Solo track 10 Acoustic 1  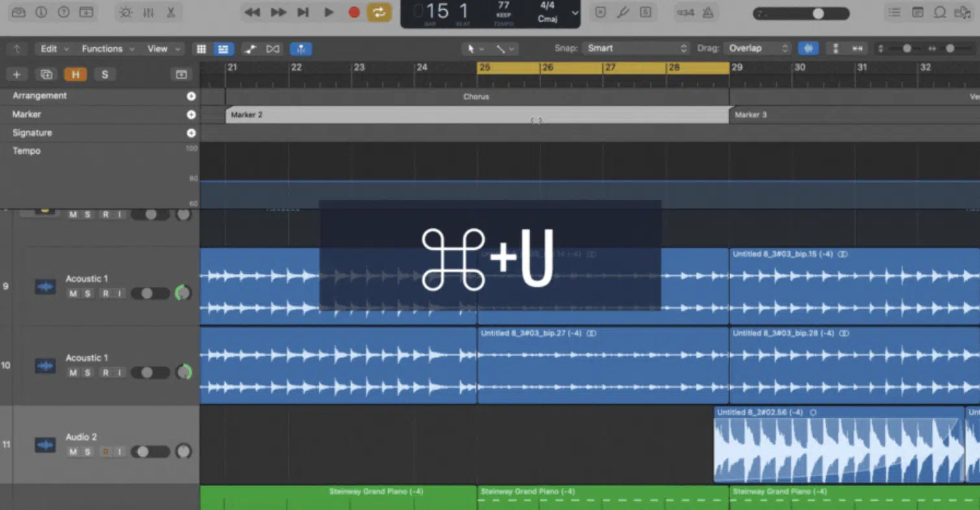[x=88, y=373]
